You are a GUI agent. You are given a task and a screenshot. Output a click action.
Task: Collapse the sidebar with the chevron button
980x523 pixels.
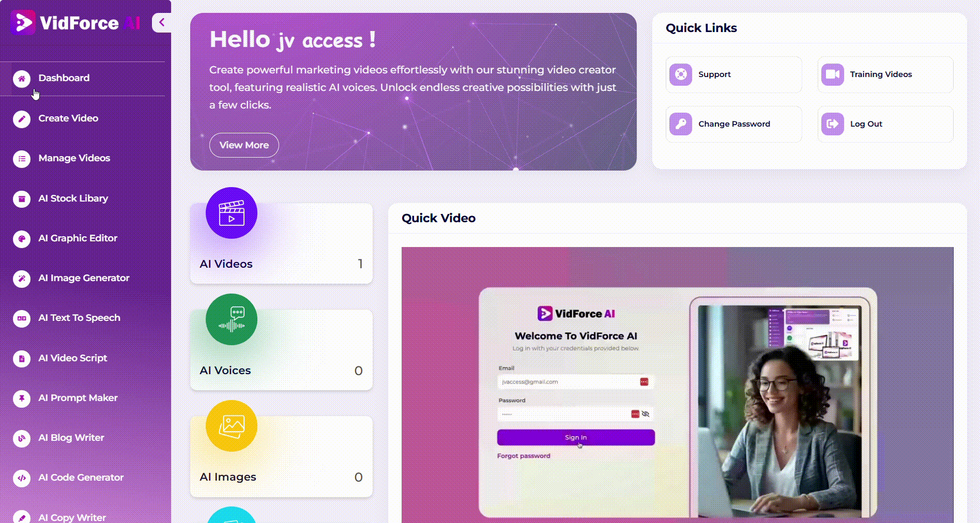[x=162, y=22]
